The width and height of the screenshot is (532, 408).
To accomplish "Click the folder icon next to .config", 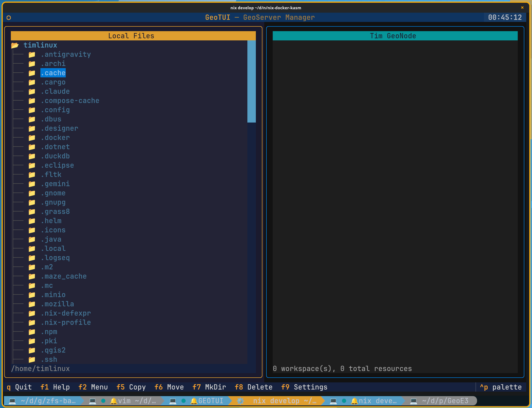I will pyautogui.click(x=32, y=110).
